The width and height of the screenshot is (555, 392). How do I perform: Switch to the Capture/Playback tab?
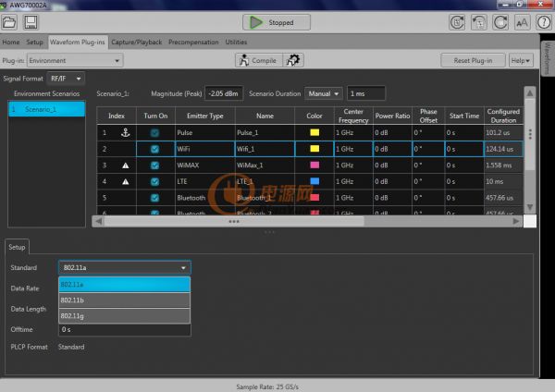[137, 43]
